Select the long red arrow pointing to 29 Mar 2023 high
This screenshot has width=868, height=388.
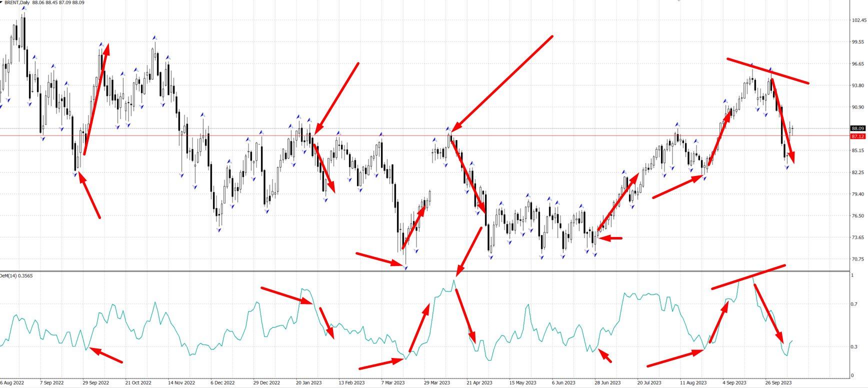tap(502, 83)
